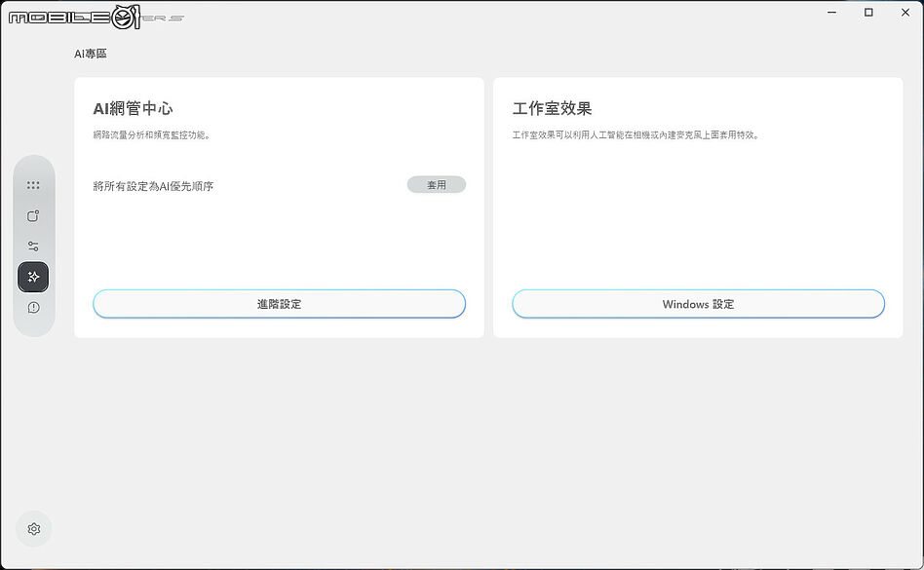Minimize the application window
Viewport: 924px width, 570px height.
pyautogui.click(x=832, y=13)
